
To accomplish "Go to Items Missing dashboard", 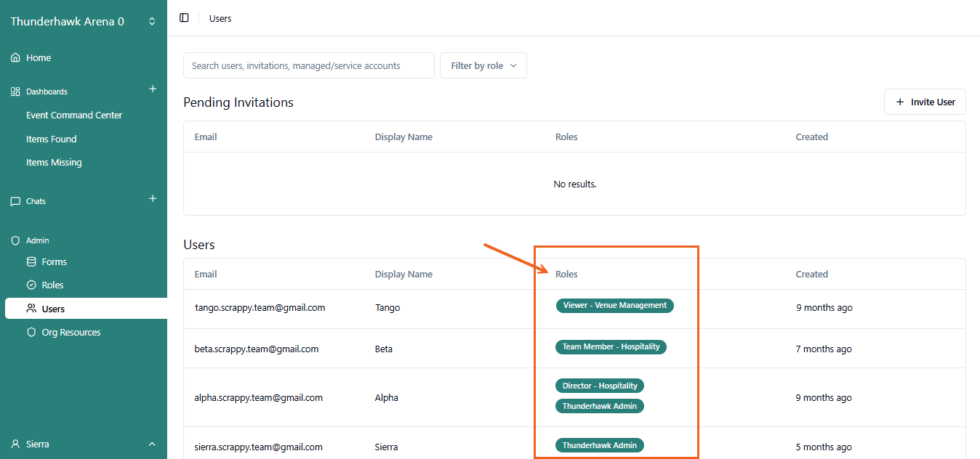I will tap(54, 163).
